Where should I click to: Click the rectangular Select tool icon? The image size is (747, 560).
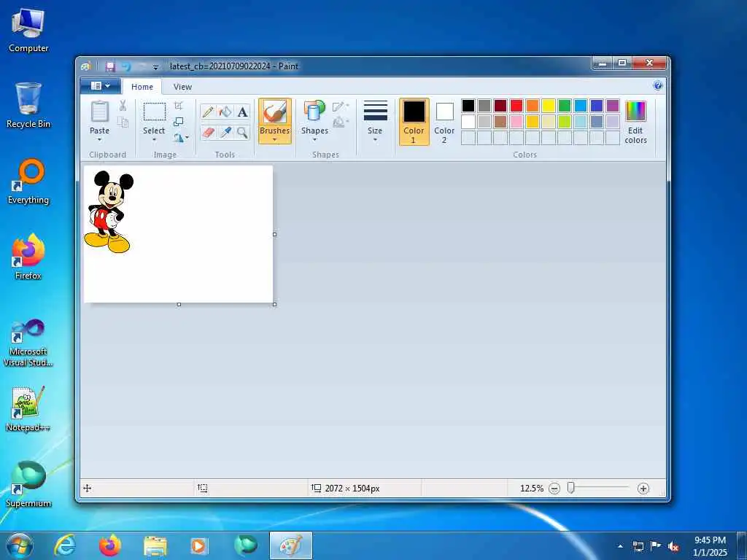(x=155, y=112)
